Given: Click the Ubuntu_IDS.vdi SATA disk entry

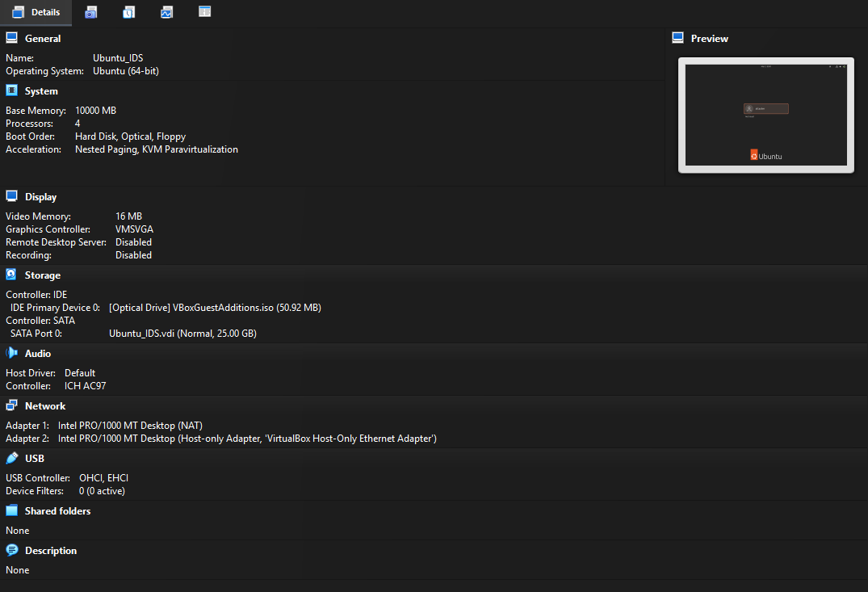Looking at the screenshot, I should pos(182,334).
